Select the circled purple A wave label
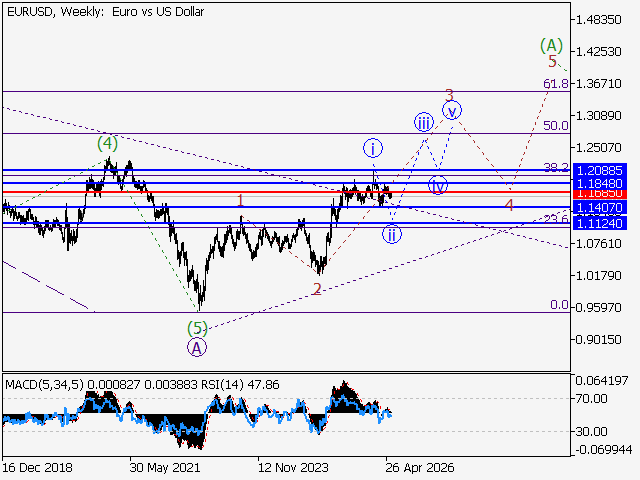The height and width of the screenshot is (480, 640). [x=197, y=348]
